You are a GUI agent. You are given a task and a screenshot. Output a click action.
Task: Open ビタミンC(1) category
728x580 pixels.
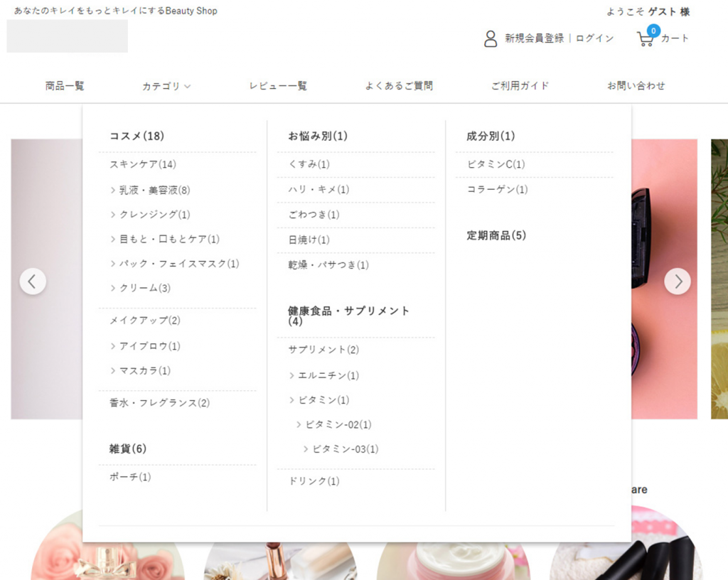point(496,164)
